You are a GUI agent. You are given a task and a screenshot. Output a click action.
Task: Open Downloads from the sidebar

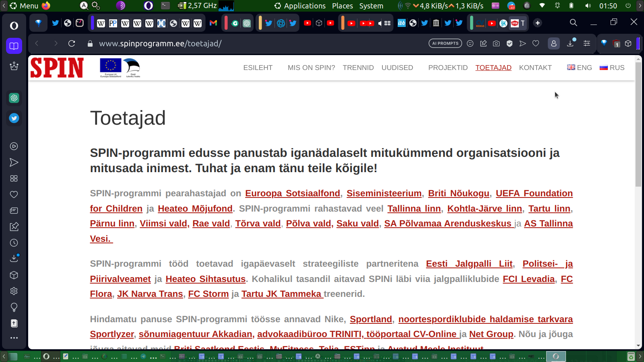(14, 258)
